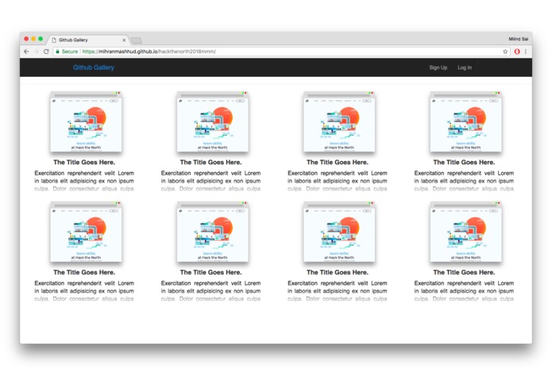The width and height of the screenshot is (552, 392).
Task: Open the Github Gallery brand link
Action: [x=94, y=67]
